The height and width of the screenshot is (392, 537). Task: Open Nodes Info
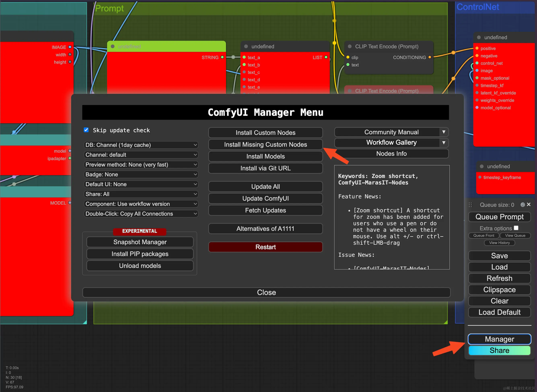click(391, 154)
